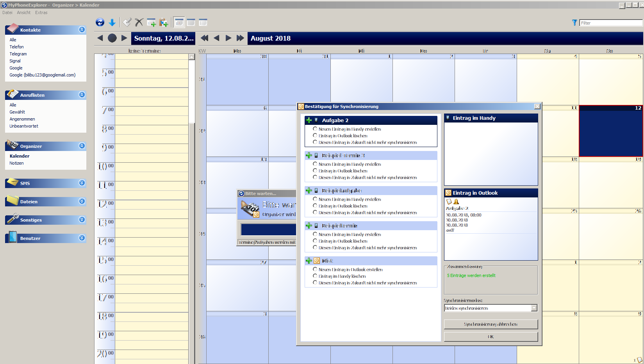Open the Synchronisiermodus dropdown
644x364 pixels.
pyautogui.click(x=534, y=308)
